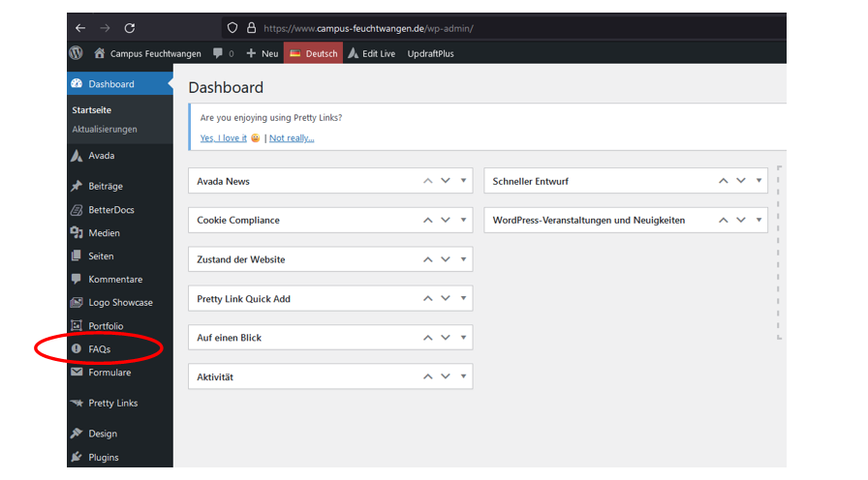Click the browser back arrow
The image size is (868, 480).
click(x=80, y=28)
